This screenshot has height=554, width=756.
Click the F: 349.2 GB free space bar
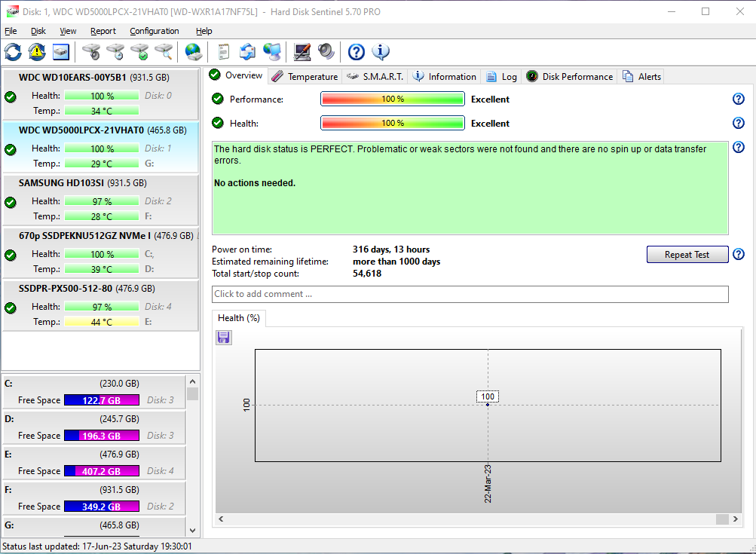coord(102,507)
